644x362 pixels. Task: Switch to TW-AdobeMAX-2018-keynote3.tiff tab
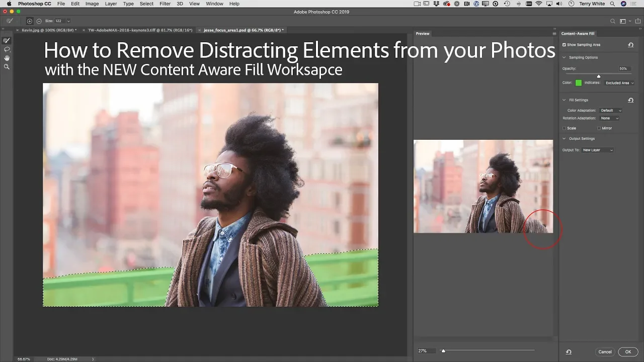coord(140,30)
